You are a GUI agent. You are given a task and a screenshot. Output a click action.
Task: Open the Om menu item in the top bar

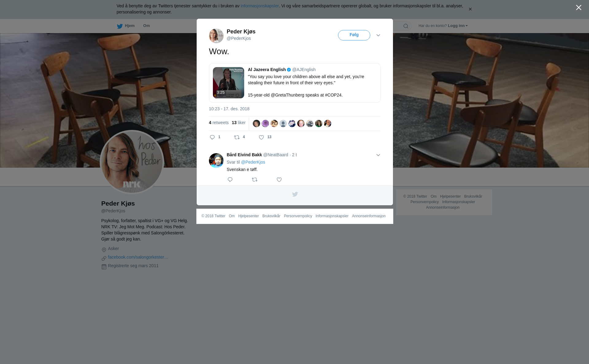[x=146, y=26]
